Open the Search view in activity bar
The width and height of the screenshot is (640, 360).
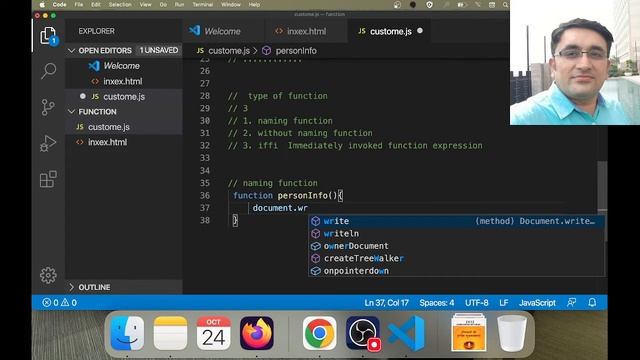click(x=48, y=71)
